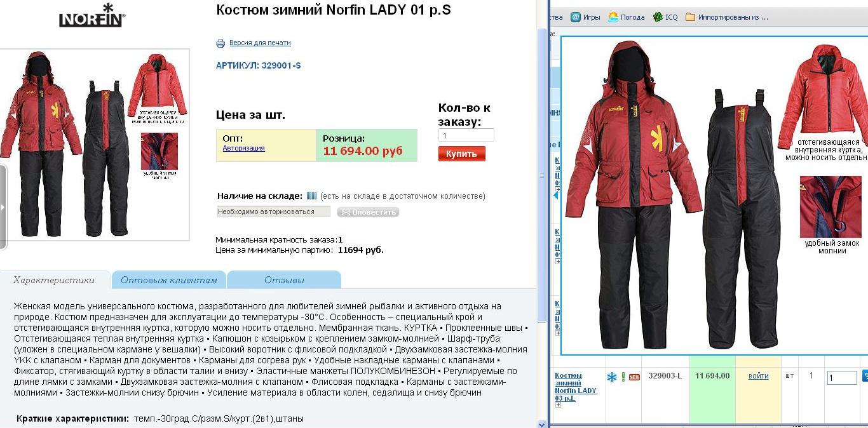Click the blue snowflake icon in product row
This screenshot has width=868, height=428.
[612, 377]
